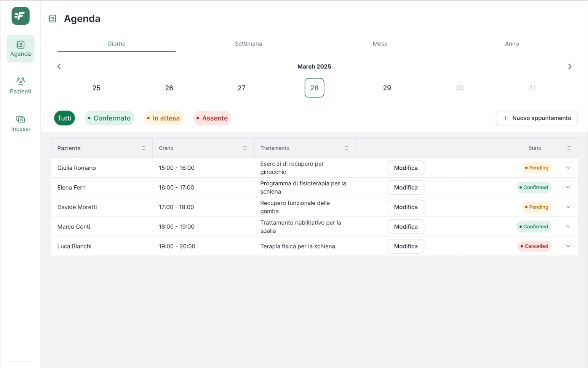
Task: Select highlighted day 28
Action: click(315, 88)
